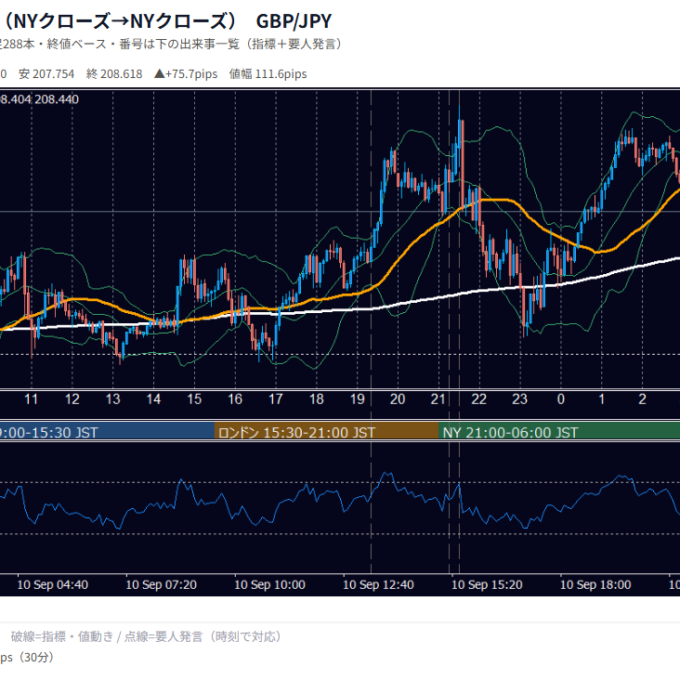Click hour label 23 on the axis
Image resolution: width=680 pixels, height=680 pixels.
click(x=520, y=399)
